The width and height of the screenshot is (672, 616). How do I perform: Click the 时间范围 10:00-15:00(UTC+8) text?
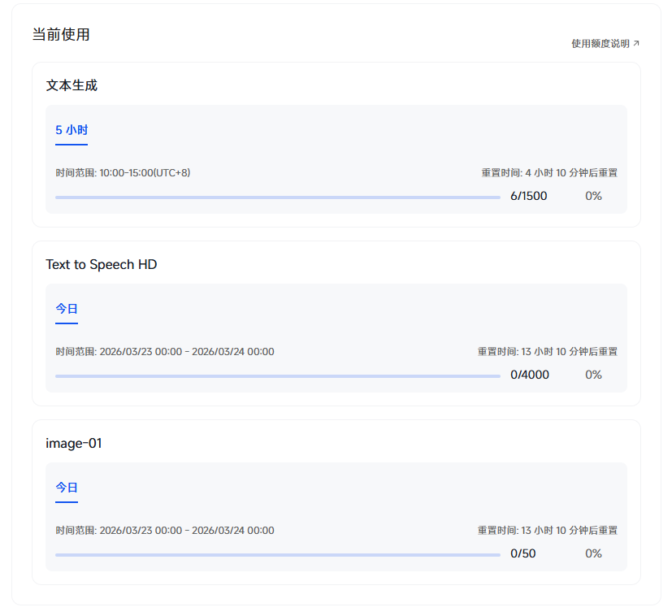(123, 173)
